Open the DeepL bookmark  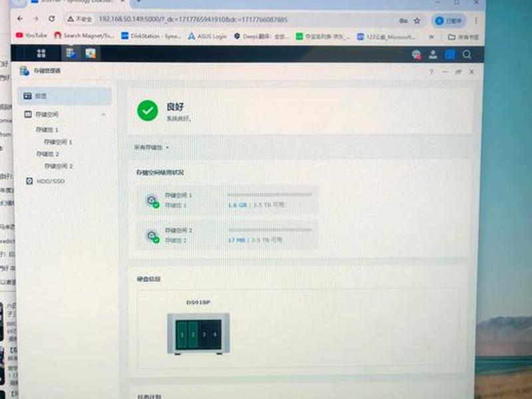(x=261, y=36)
